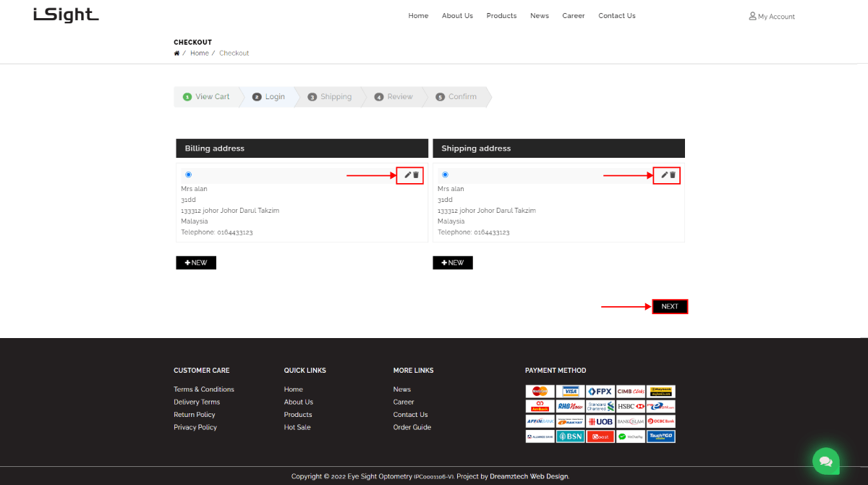The width and height of the screenshot is (868, 485).
Task: Open Products in top navigation
Action: (501, 16)
